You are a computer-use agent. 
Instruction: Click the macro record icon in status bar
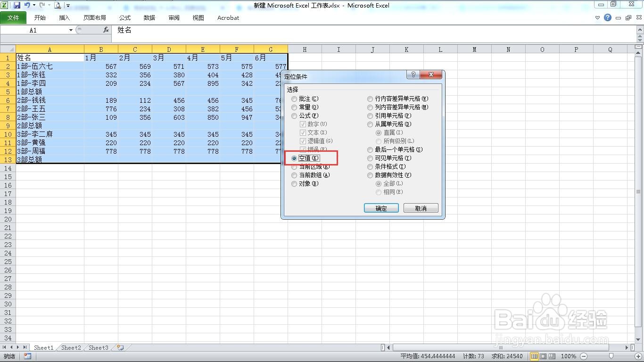point(27,356)
